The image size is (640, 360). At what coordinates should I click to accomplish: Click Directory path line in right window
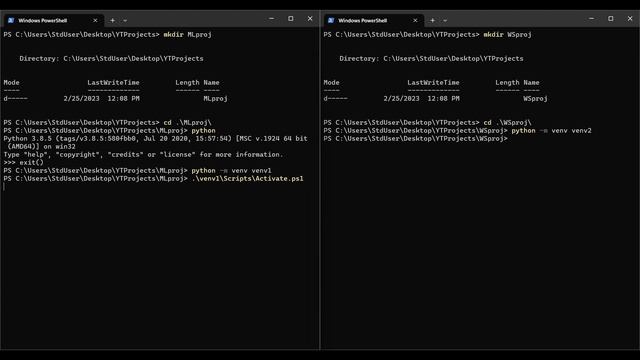[431, 58]
